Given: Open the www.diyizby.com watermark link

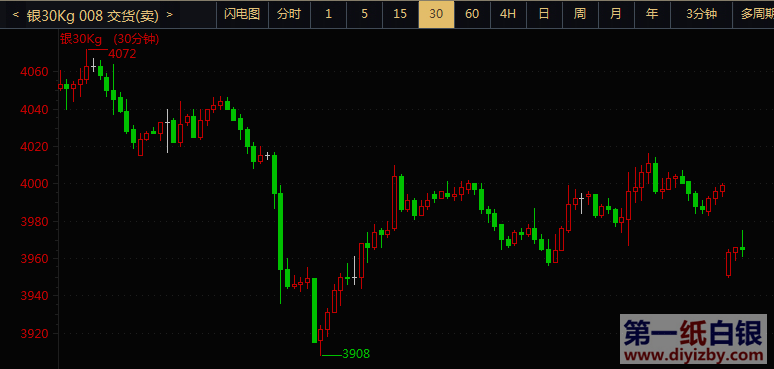Looking at the screenshot, I should click(695, 355).
